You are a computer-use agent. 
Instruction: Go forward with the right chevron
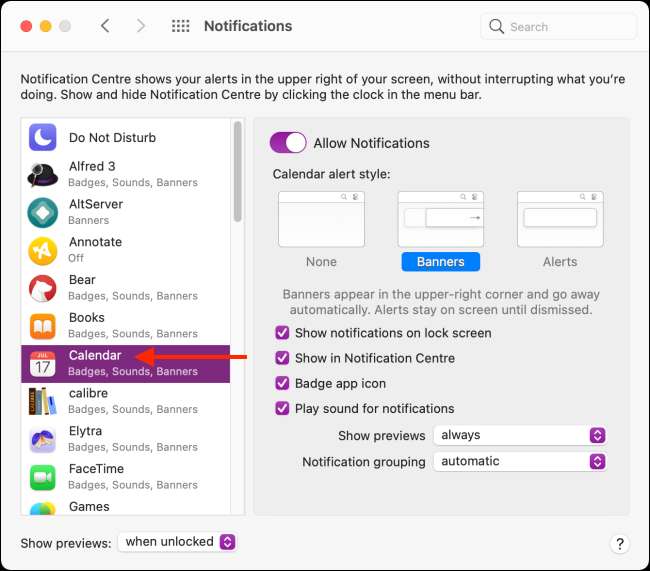pos(141,26)
